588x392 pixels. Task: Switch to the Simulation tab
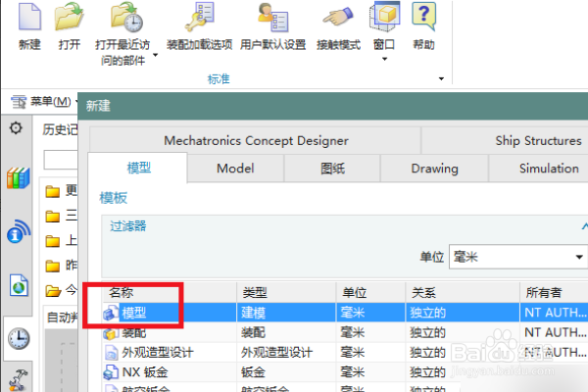pyautogui.click(x=549, y=168)
